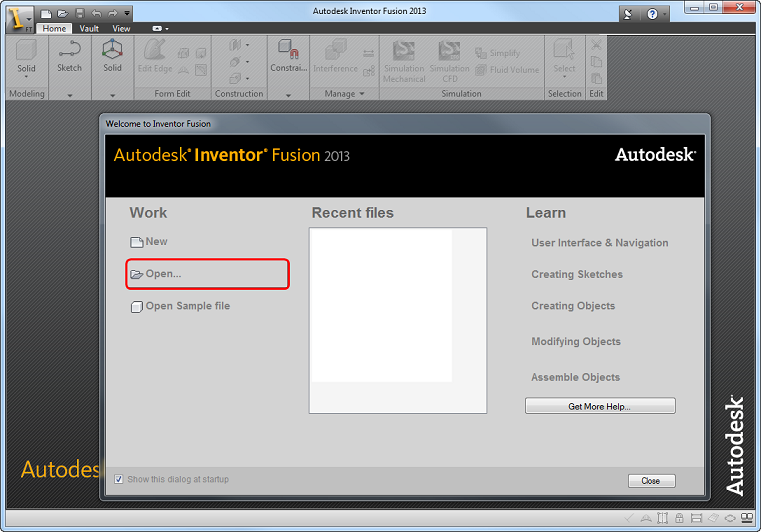Click the lock icon in status bar
Screen dimensions: 761x532
coord(679,518)
